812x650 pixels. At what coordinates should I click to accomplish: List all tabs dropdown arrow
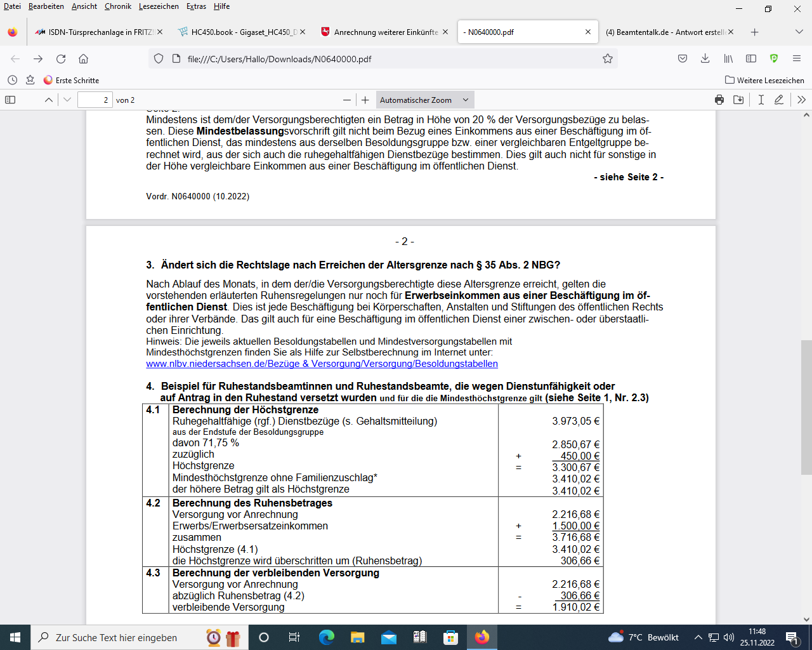(799, 32)
